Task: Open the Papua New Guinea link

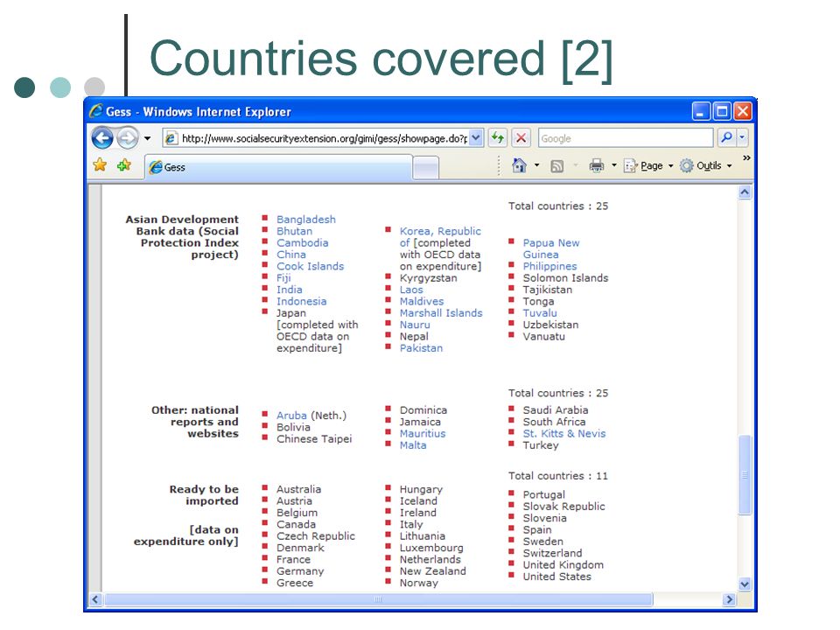Action: click(551, 248)
